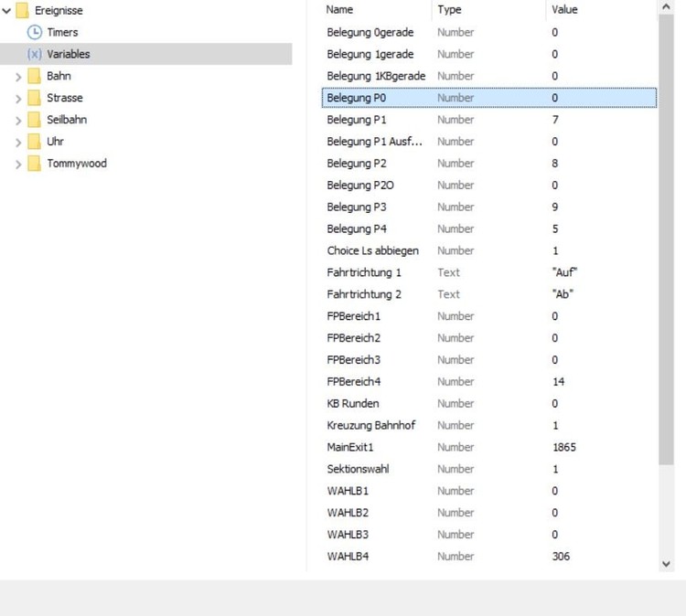Select variable Belegung 1KBgerade

(x=376, y=76)
